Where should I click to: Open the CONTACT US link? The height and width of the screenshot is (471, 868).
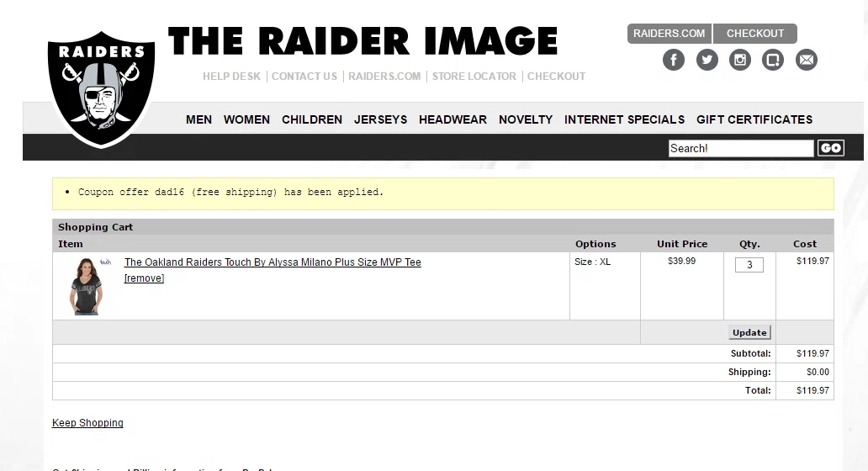[304, 77]
